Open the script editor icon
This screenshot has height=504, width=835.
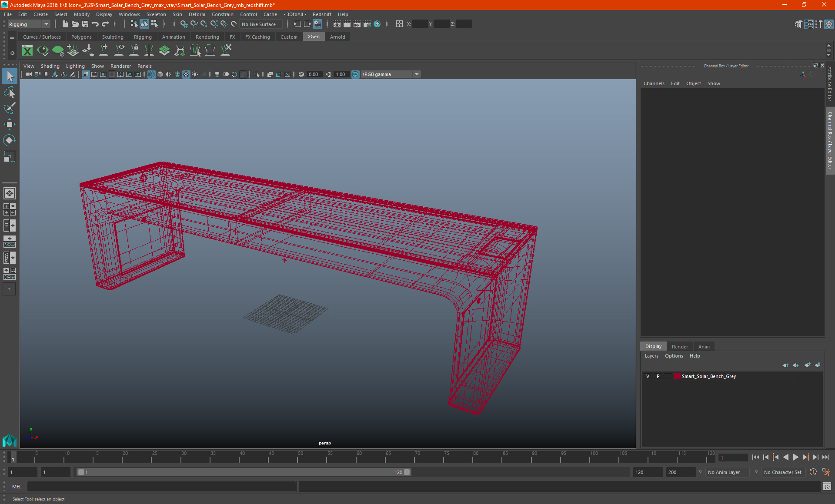click(x=827, y=487)
